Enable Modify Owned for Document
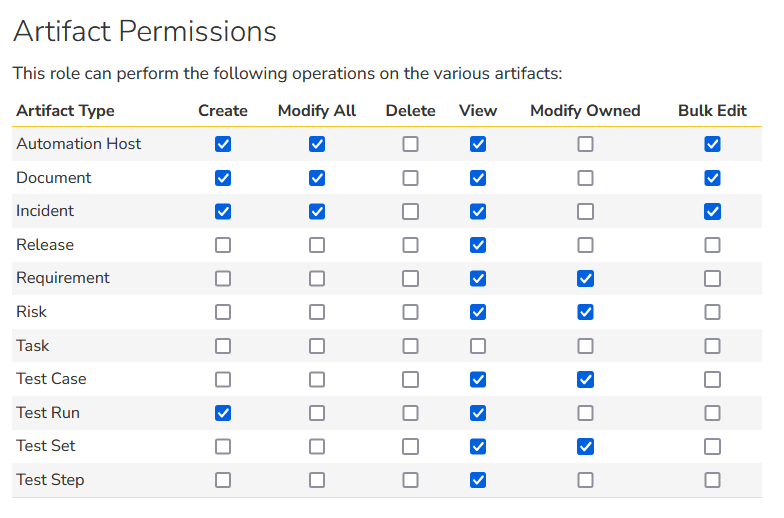The width and height of the screenshot is (784, 518). click(x=585, y=178)
